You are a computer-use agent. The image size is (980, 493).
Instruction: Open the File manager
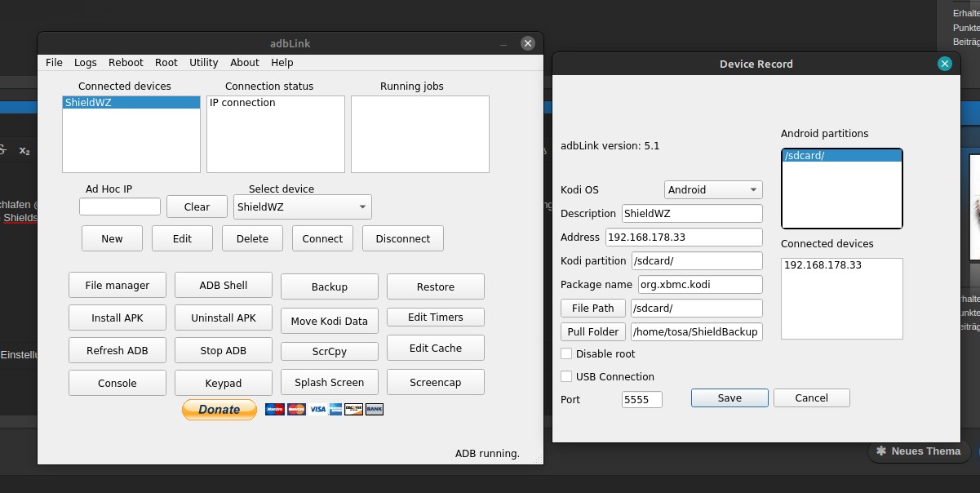[x=118, y=286]
